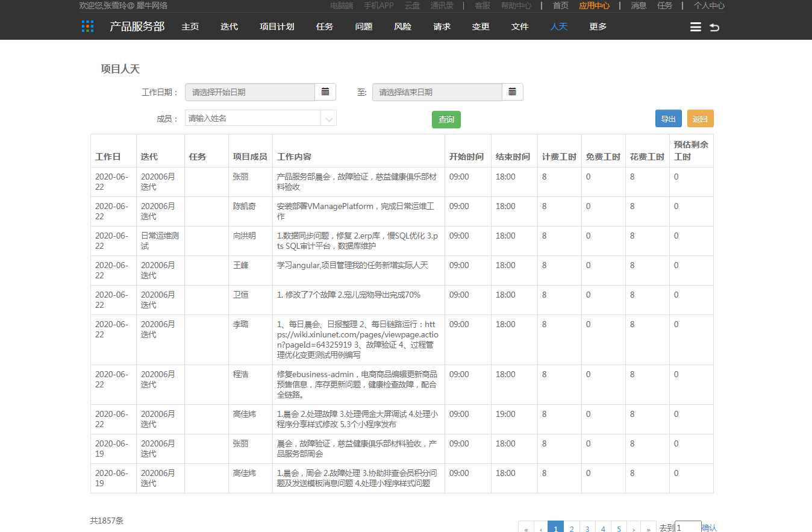812x532 pixels.
Task: Focus the 请选择结束日期 field
Action: coord(437,92)
